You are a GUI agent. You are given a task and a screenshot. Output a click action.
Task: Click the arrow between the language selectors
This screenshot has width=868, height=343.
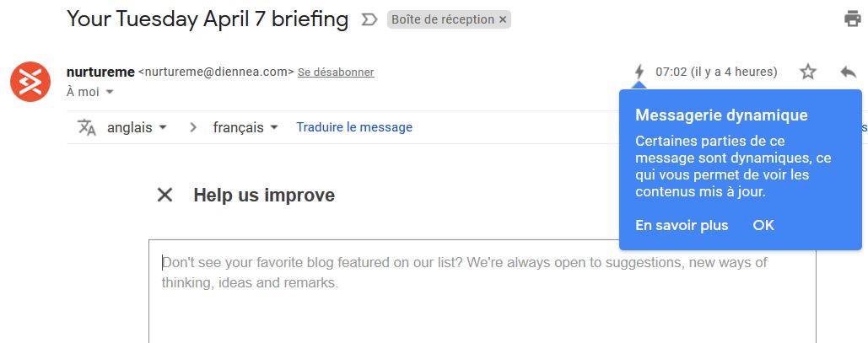click(x=193, y=127)
